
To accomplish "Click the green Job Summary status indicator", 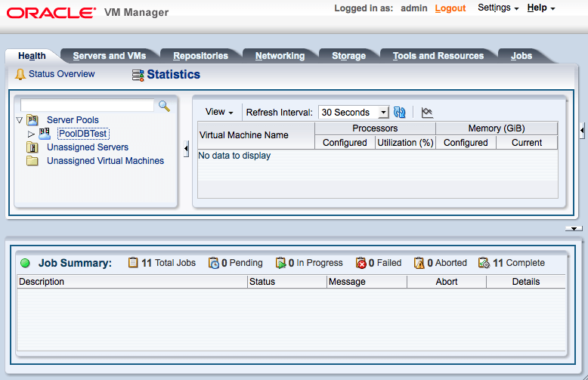I will [25, 263].
